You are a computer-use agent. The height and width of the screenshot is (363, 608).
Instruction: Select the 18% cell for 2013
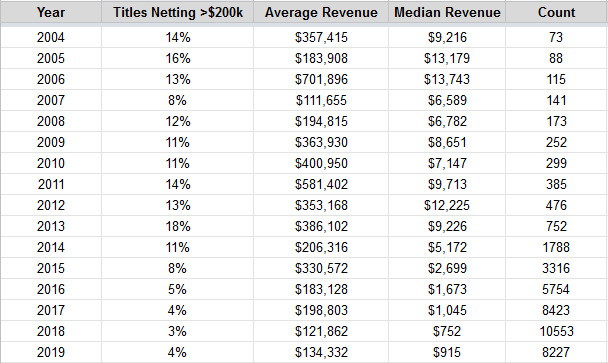click(x=178, y=226)
